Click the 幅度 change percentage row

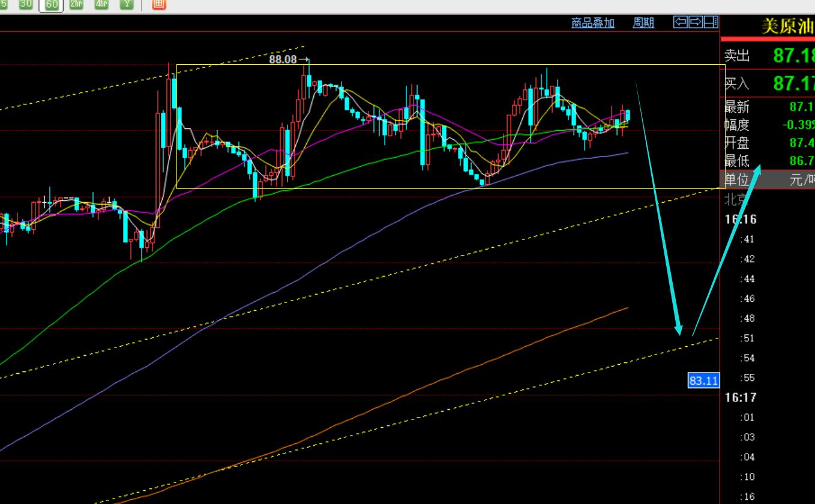tap(768, 125)
